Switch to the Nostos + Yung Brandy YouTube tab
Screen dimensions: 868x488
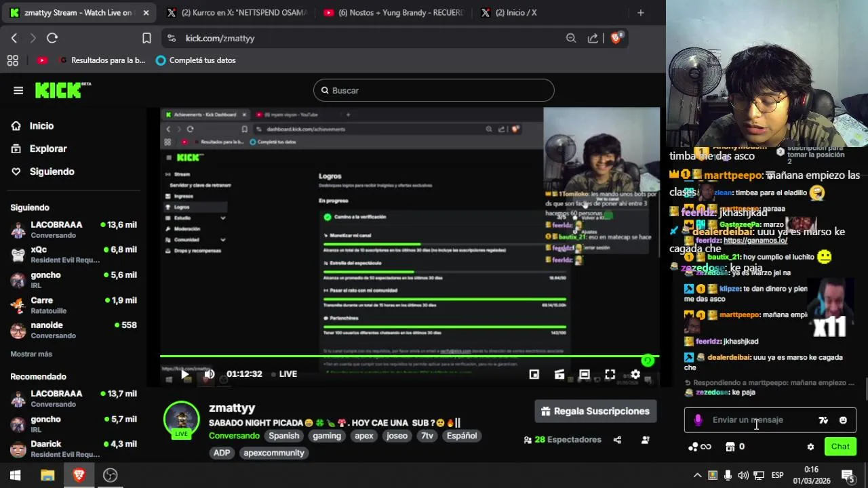[x=394, y=12]
